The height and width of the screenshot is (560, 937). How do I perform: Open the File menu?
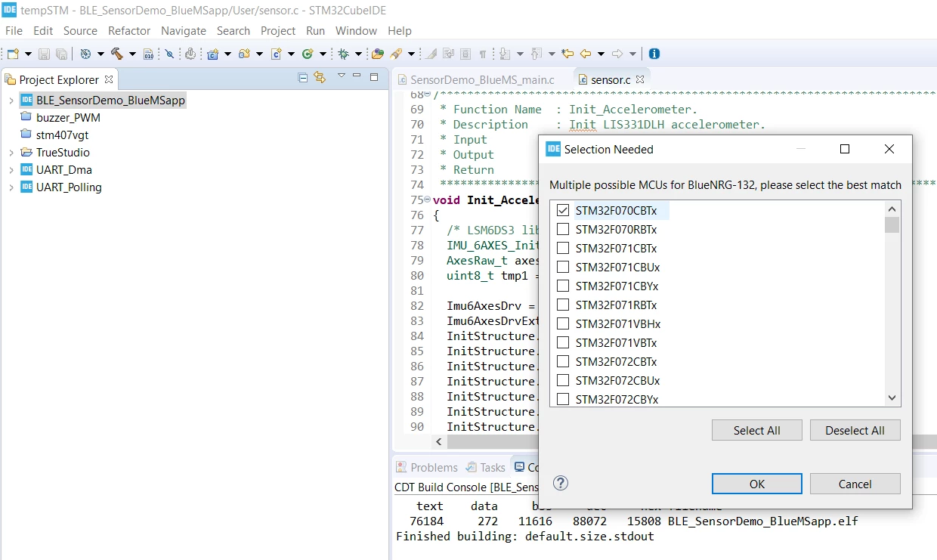pos(14,30)
